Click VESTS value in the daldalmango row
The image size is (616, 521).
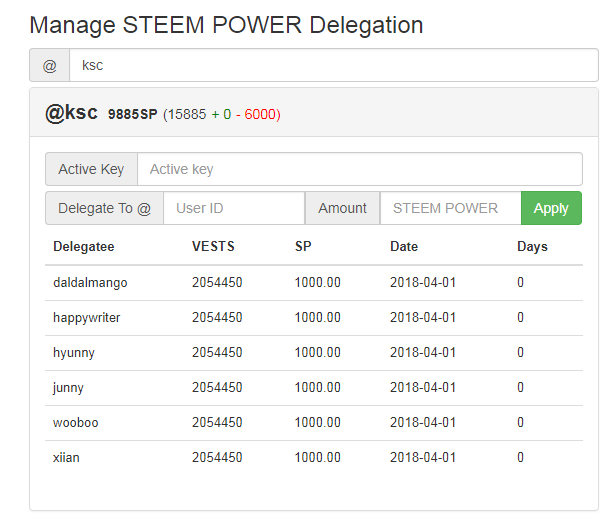(217, 283)
